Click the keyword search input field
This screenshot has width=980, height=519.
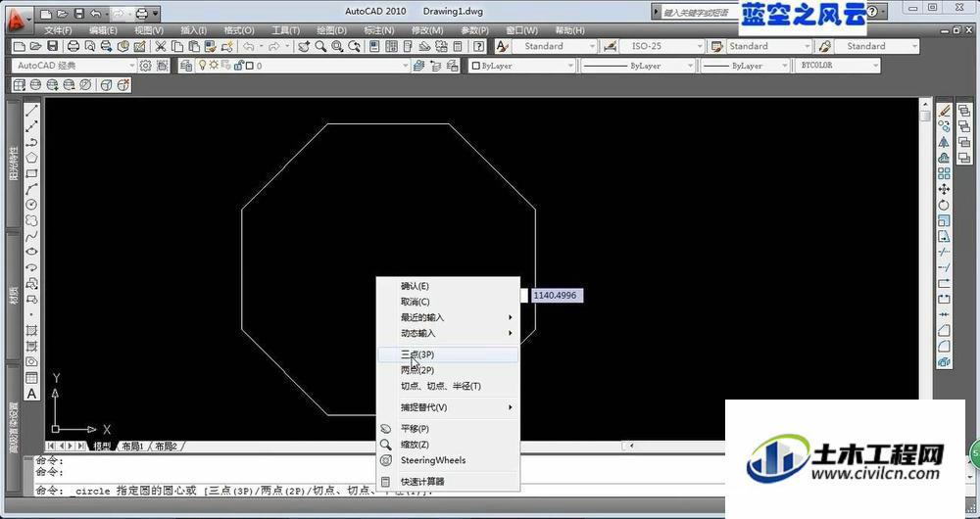pyautogui.click(x=699, y=12)
